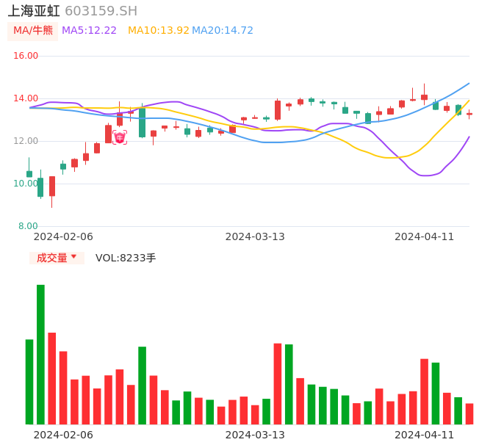Viewport: 504px width, 445px height.
Task: Click the 12.00 price axis label
Action: click(x=26, y=141)
